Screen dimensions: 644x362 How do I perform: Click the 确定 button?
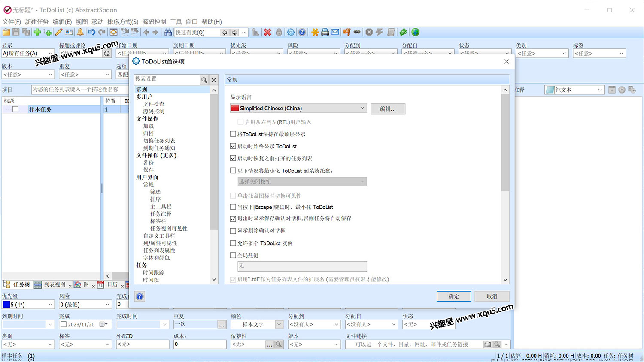454,296
